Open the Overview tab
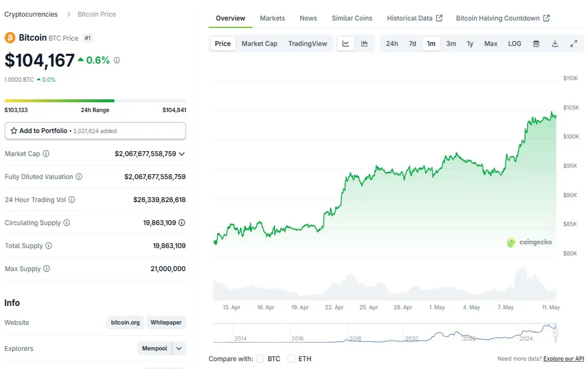The image size is (588, 369). pyautogui.click(x=230, y=18)
